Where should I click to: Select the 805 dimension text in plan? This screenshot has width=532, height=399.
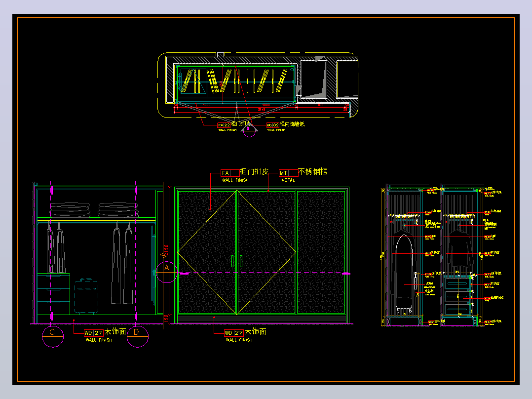point(321,105)
